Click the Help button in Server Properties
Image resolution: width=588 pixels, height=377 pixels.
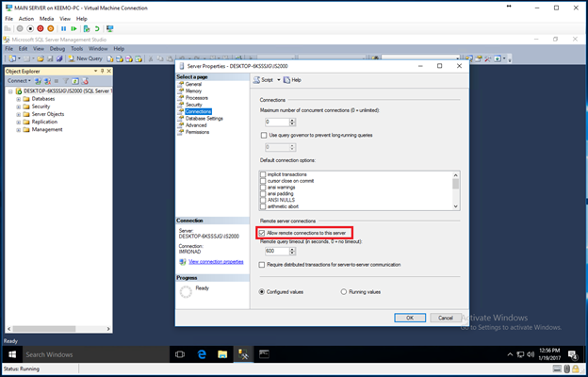(x=292, y=80)
